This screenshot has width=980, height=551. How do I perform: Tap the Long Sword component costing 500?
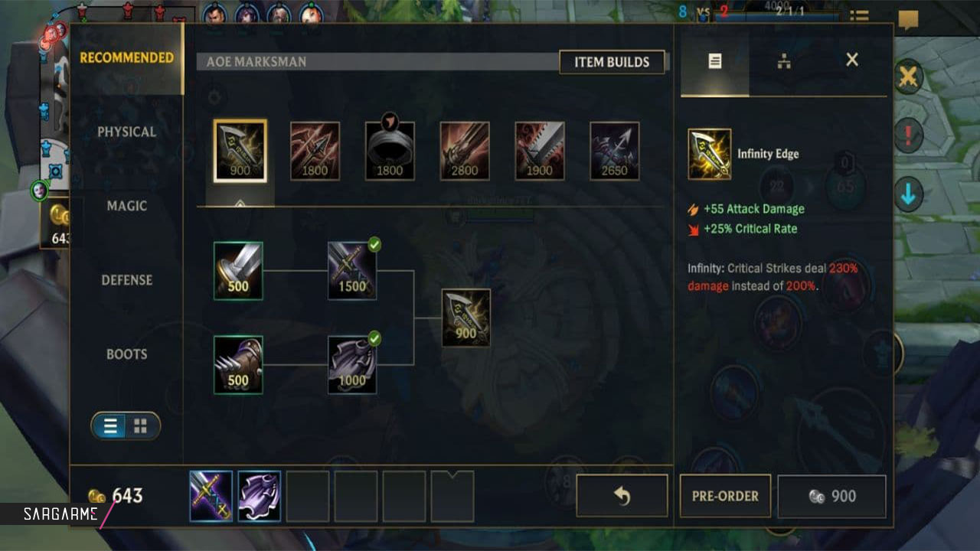point(238,271)
